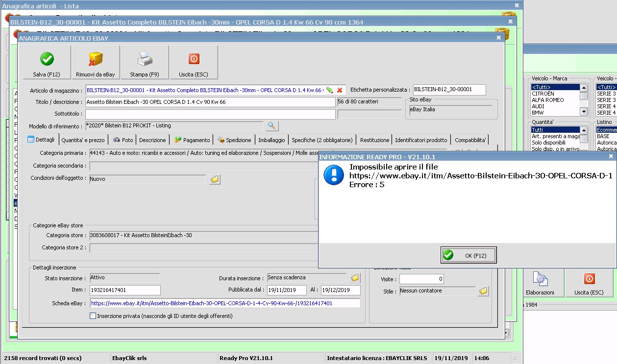This screenshot has width=617, height=364.
Task: Click the Stato inserzione Attivo field
Action: 125,278
